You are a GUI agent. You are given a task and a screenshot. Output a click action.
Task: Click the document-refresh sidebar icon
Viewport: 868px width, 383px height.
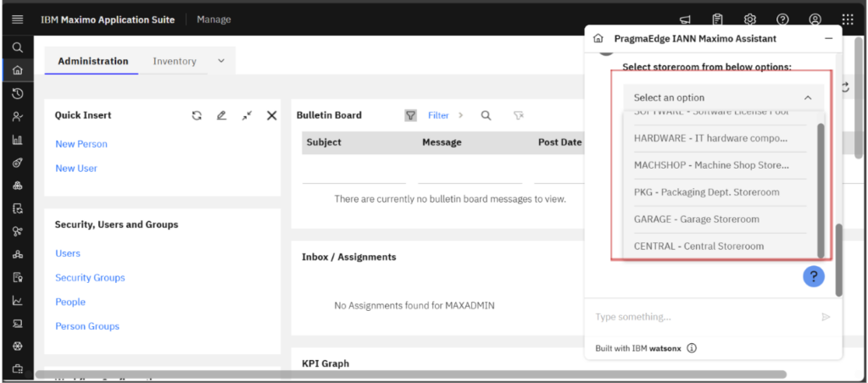(17, 208)
